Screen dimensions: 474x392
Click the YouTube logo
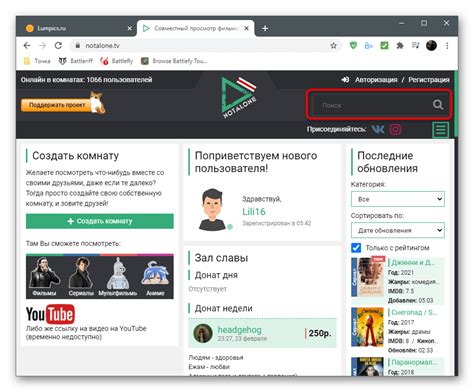[50, 314]
